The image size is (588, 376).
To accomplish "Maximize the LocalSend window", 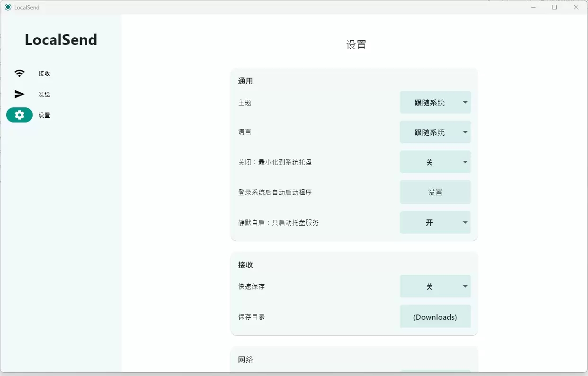I will tap(554, 7).
